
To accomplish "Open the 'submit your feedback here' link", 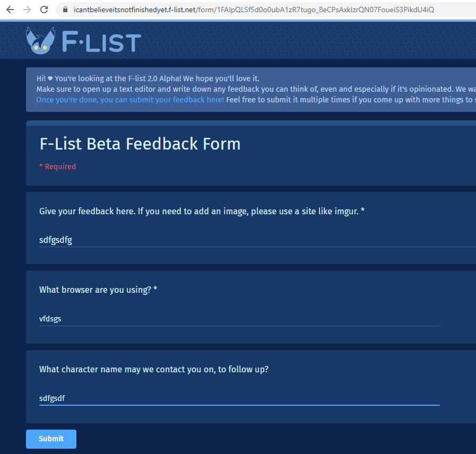I will coord(129,99).
